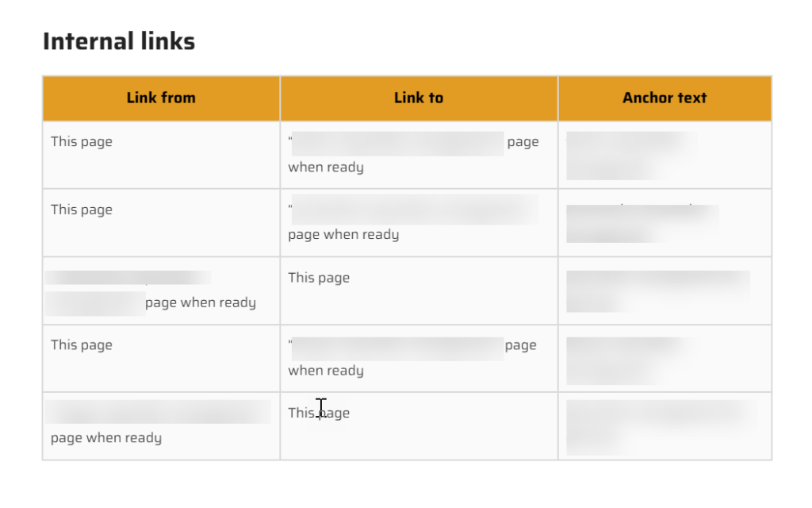Click the "Internal links" heading
Image resolution: width=812 pixels, height=508 pixels.
[x=119, y=41]
